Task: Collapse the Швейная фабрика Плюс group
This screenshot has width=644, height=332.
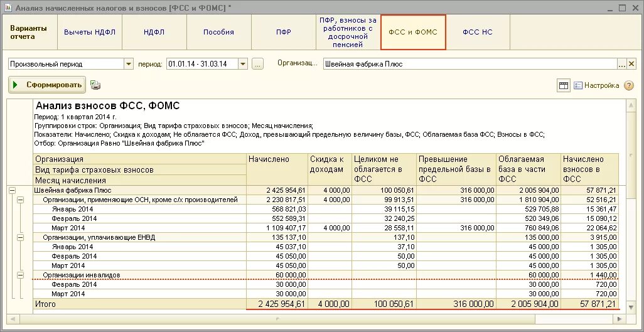Action: pyautogui.click(x=13, y=191)
